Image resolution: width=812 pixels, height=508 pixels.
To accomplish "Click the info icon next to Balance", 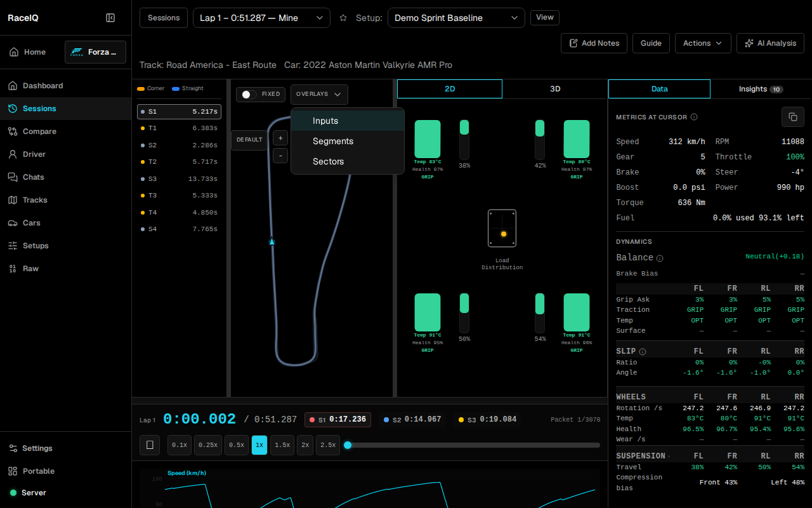I will tap(660, 258).
